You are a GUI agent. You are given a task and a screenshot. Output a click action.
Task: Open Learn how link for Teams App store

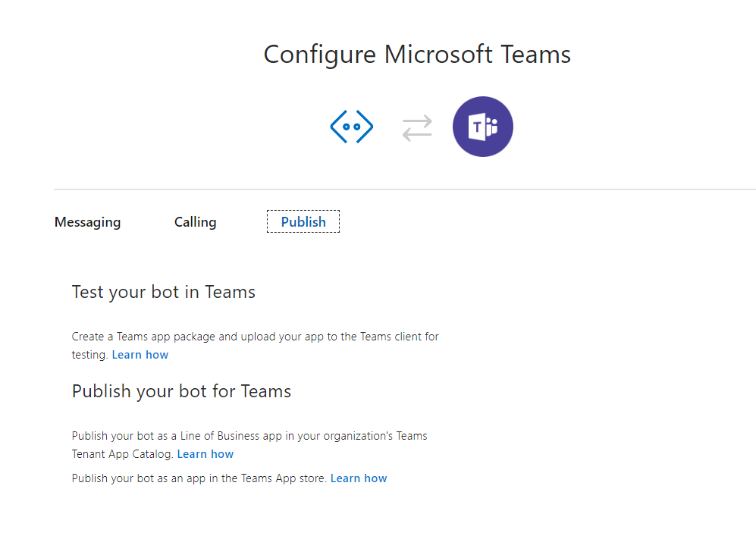[359, 478]
